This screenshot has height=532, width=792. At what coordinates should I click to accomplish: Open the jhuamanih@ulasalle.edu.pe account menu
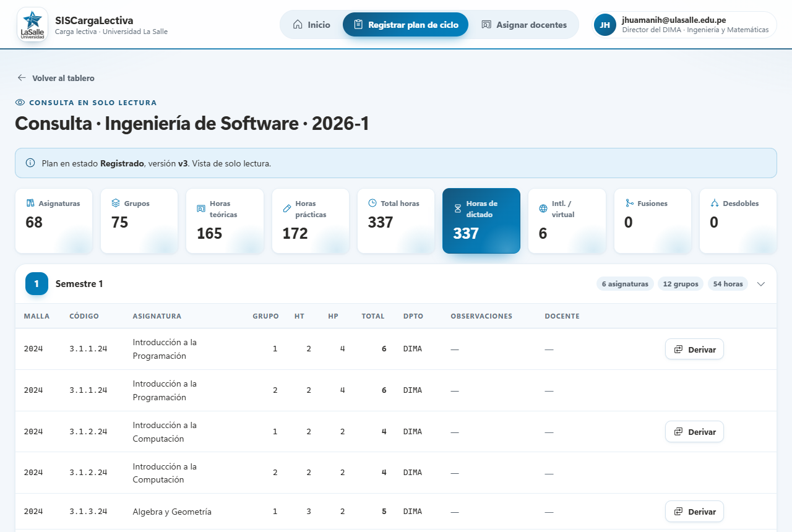(684, 25)
